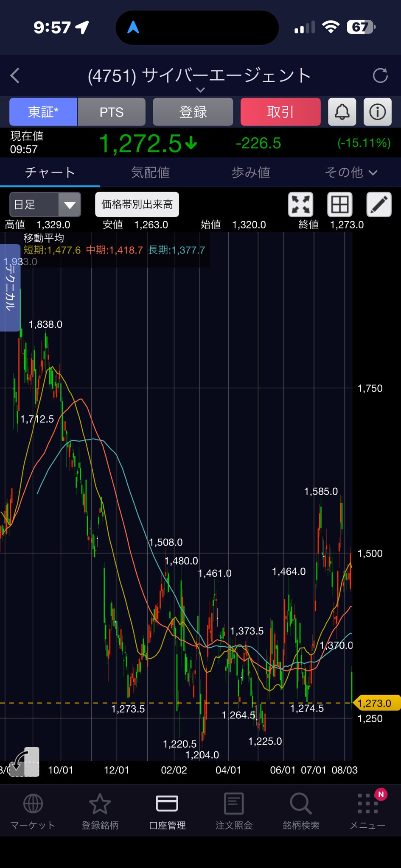
Task: Expand the テクニカル side panel
Action: click(x=10, y=287)
